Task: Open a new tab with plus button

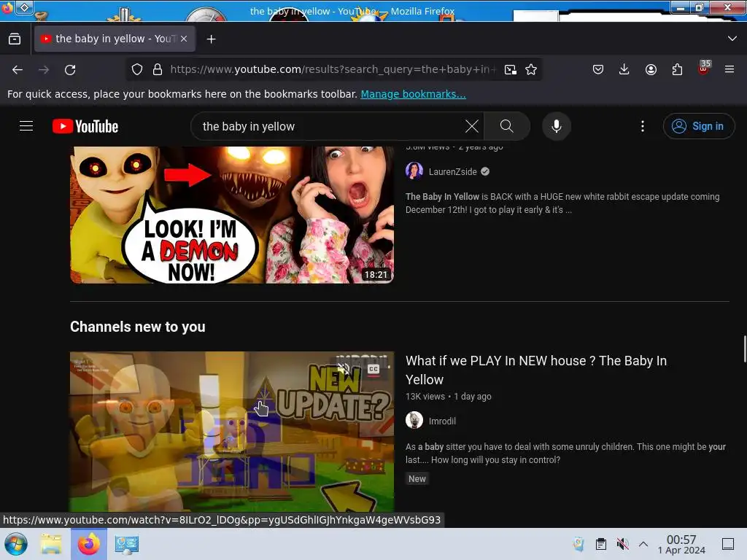Action: click(x=211, y=39)
